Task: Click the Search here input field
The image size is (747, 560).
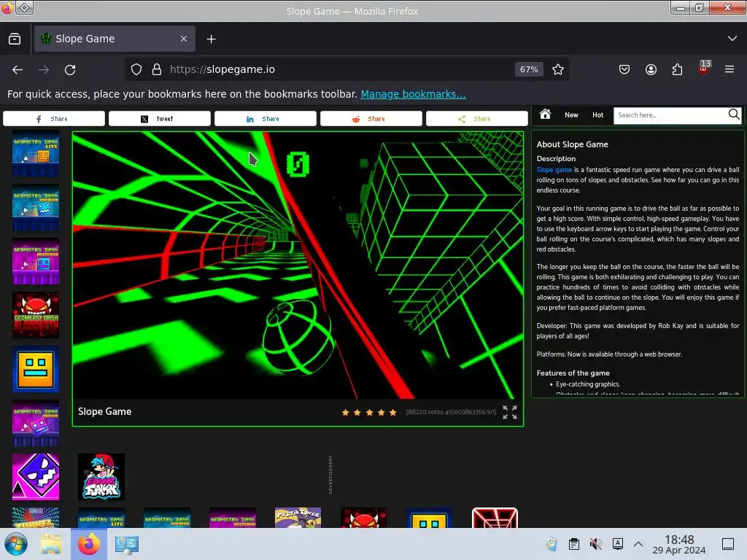Action: (671, 115)
